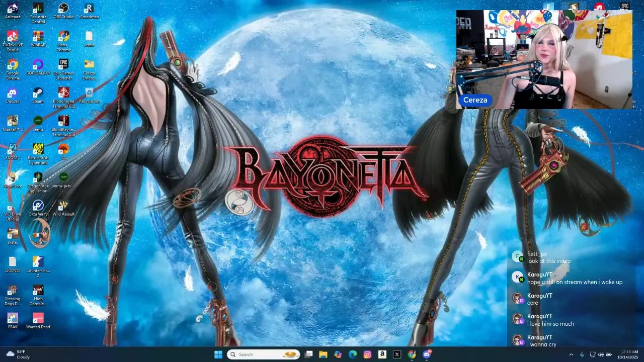Open the volume control in tray
644x362 pixels.
[x=601, y=354]
